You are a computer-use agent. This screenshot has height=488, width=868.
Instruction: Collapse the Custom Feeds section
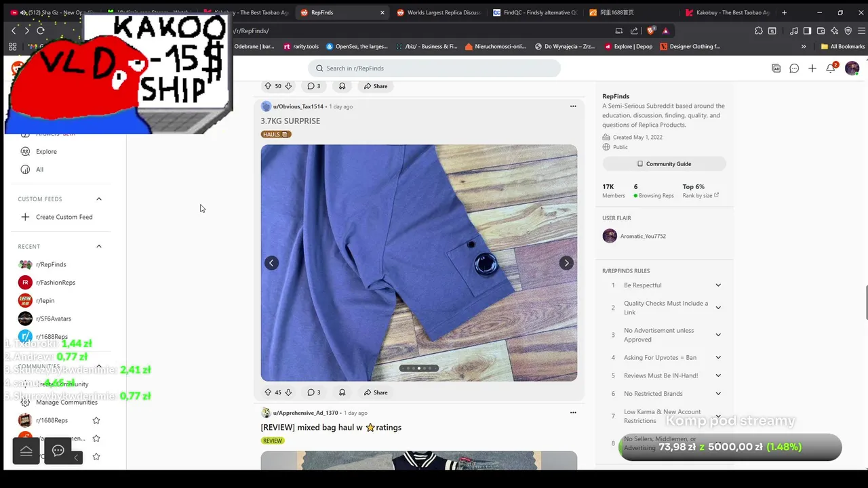coord(99,199)
